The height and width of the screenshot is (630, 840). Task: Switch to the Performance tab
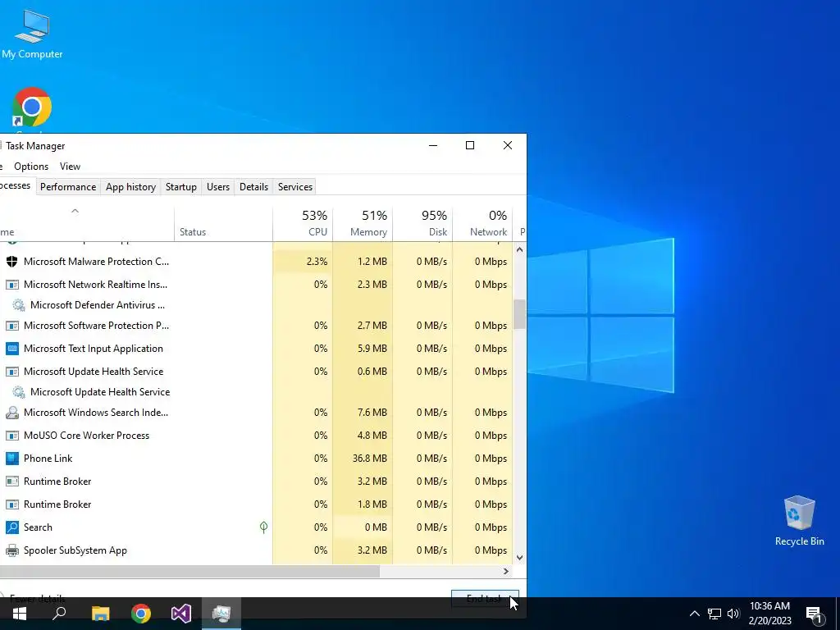pyautogui.click(x=68, y=187)
